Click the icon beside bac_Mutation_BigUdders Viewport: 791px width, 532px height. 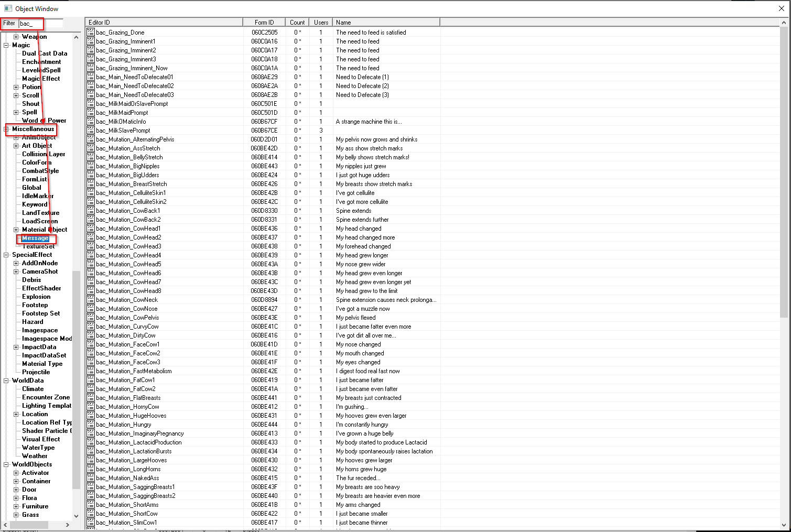[91, 175]
